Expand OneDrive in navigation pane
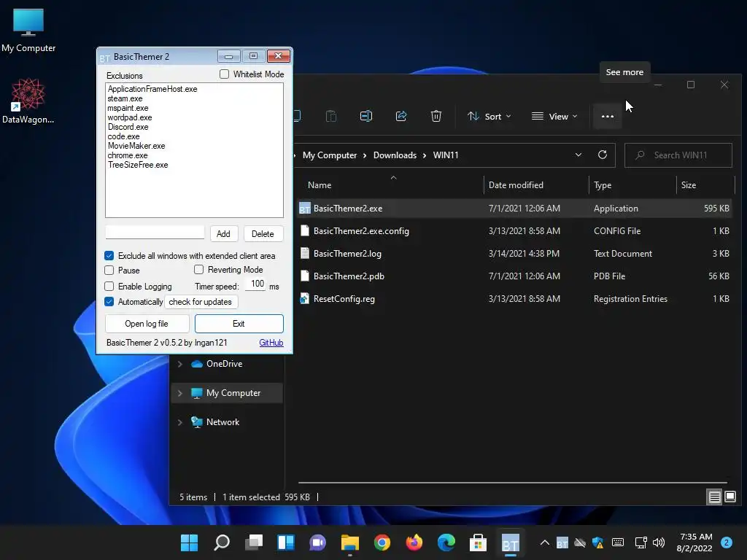 click(x=180, y=365)
